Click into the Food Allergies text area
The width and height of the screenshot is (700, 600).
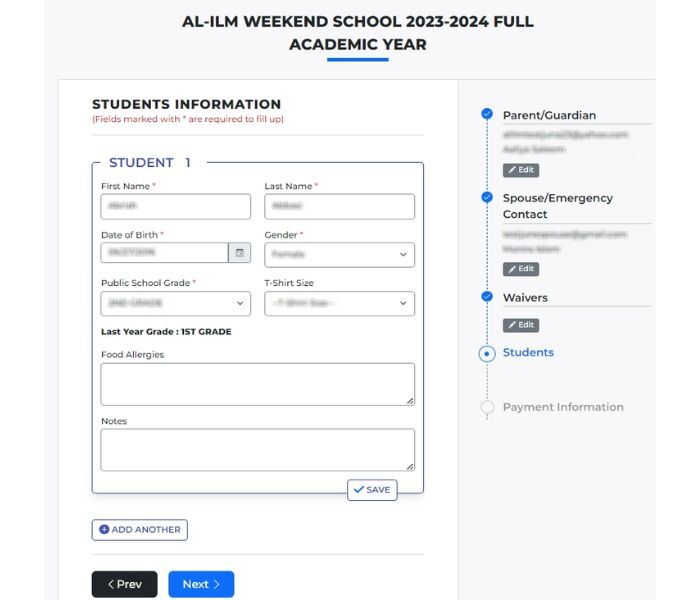pos(257,384)
